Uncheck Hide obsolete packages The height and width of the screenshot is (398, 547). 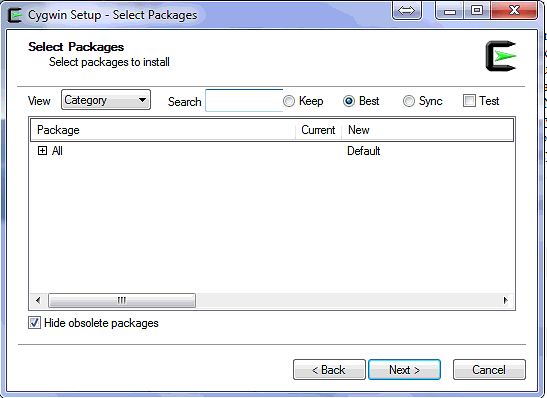tap(34, 323)
